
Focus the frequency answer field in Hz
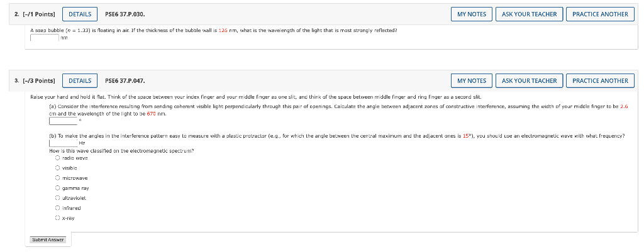coord(64,143)
